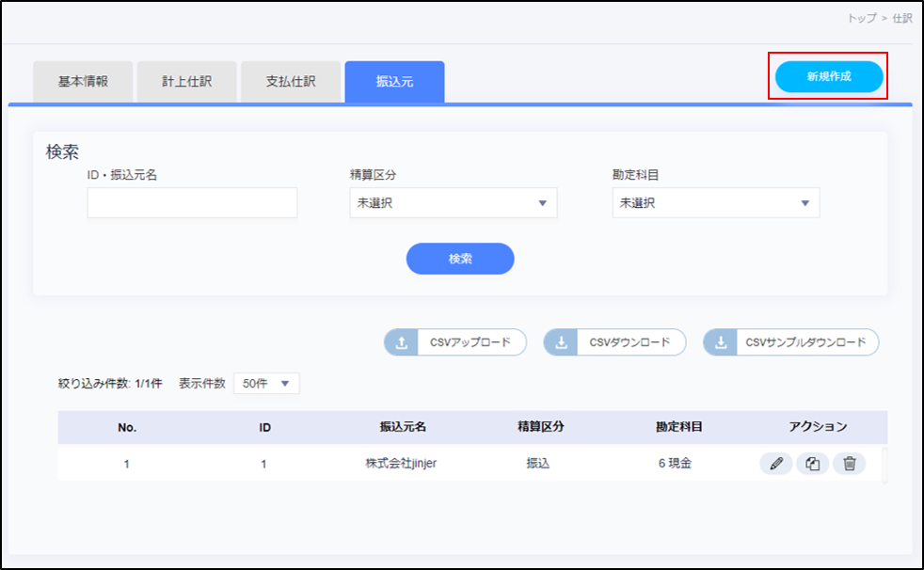Viewport: 924px width, 570px height.
Task: Click 仕訳 in the breadcrumb
Action: click(900, 18)
